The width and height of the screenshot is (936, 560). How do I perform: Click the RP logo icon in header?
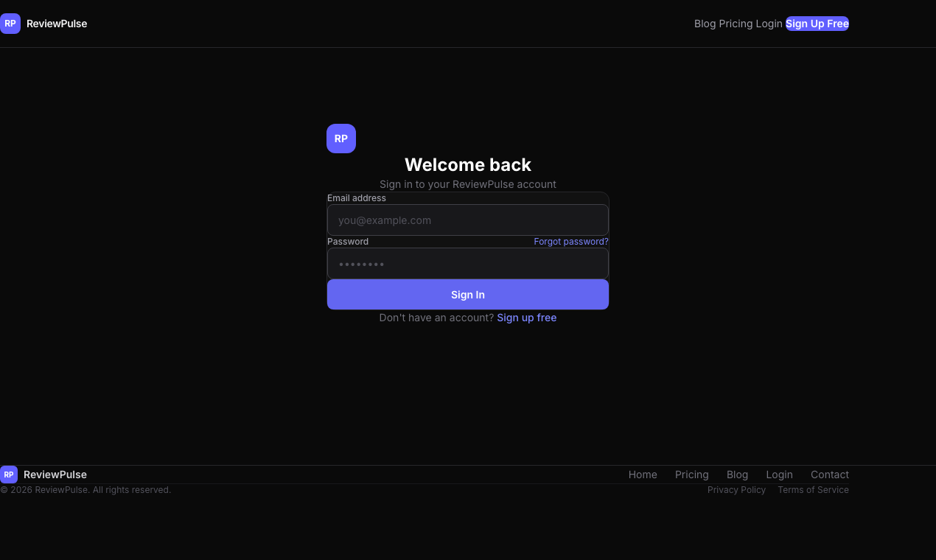(x=10, y=24)
